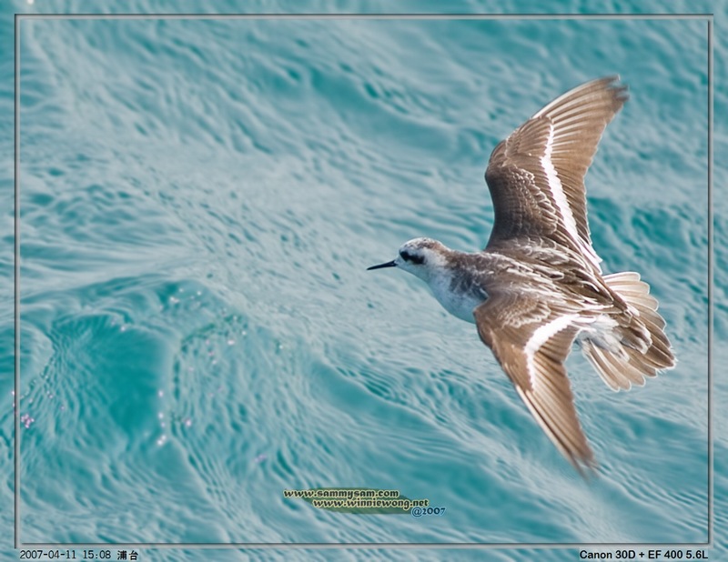Click the 2007-04-11 date stamp

point(46,554)
